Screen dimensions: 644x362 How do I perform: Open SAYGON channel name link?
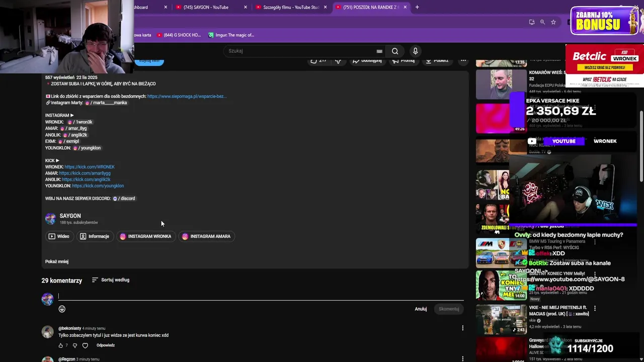[x=70, y=216]
